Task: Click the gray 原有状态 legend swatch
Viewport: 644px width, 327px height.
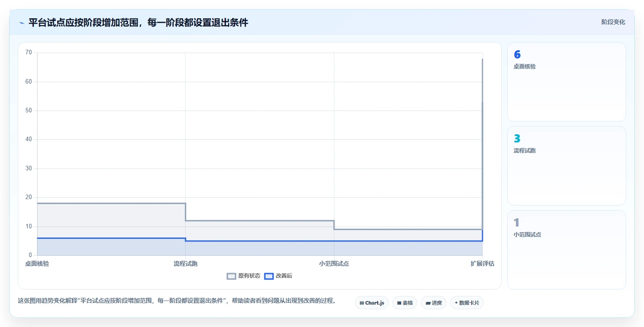Action: tap(231, 276)
